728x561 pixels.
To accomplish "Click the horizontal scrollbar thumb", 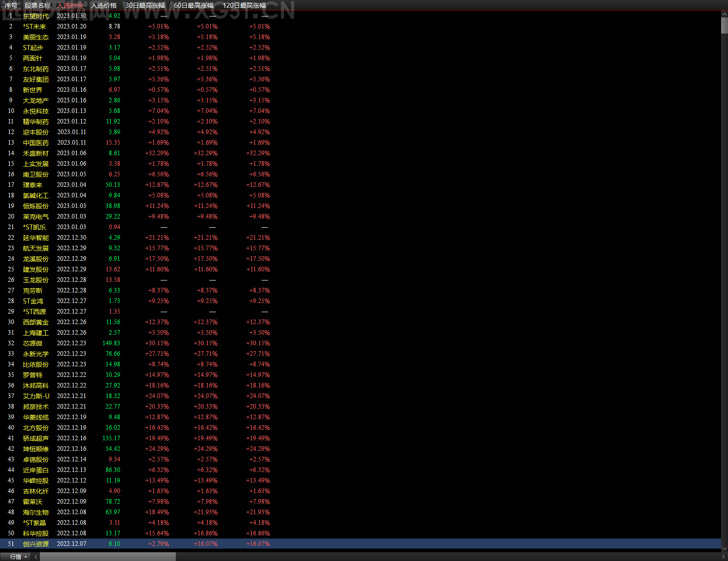I will (x=107, y=556).
